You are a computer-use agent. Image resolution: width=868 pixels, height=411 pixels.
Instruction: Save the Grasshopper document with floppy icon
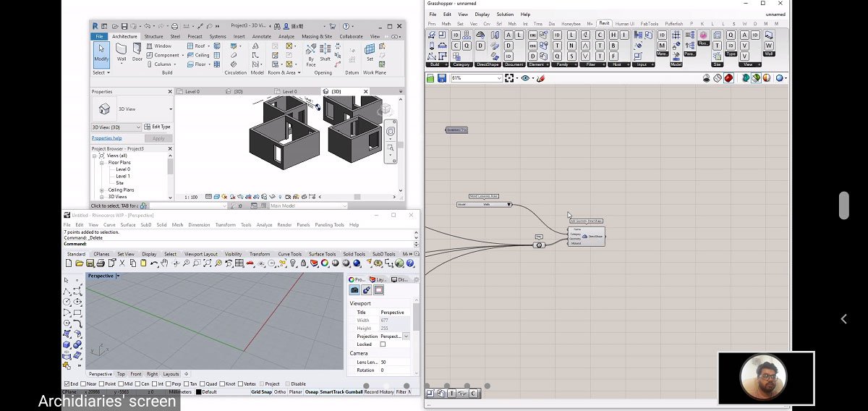point(441,78)
